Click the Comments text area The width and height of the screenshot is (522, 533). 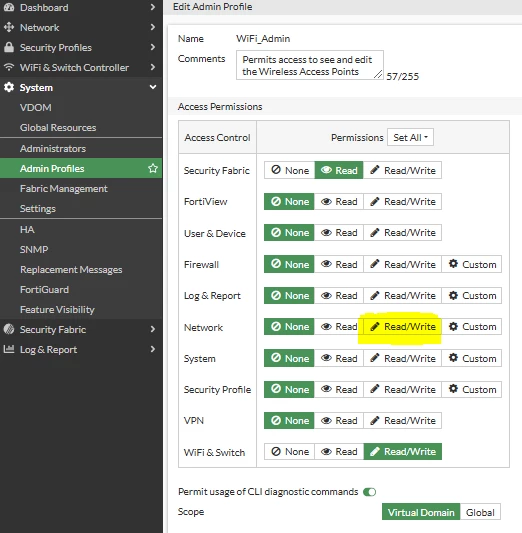(x=310, y=65)
